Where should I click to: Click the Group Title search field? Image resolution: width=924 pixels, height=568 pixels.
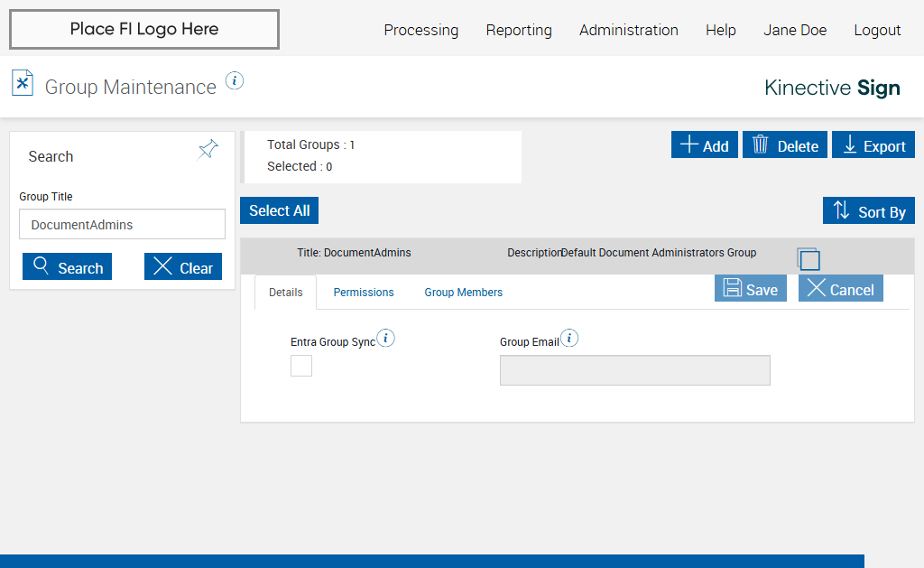pos(122,225)
